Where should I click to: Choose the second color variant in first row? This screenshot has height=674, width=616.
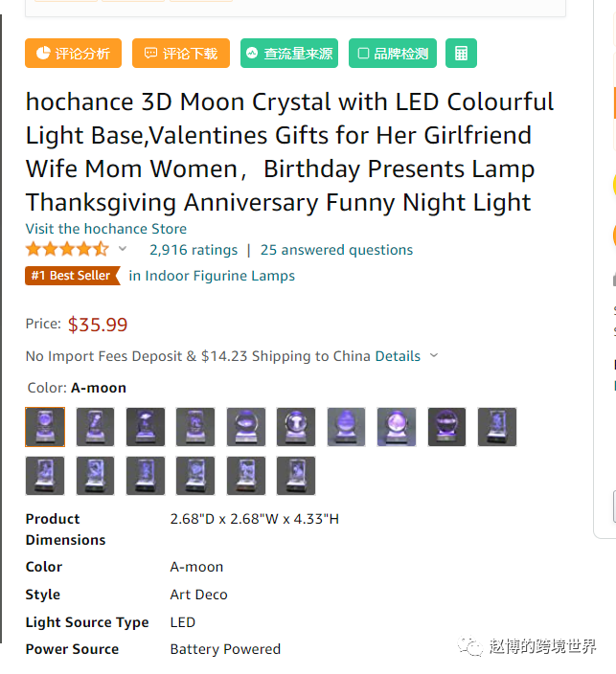click(x=95, y=427)
